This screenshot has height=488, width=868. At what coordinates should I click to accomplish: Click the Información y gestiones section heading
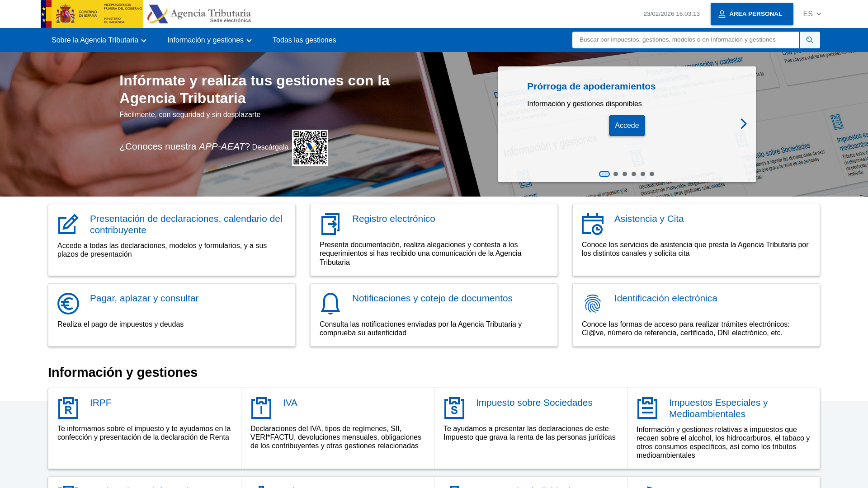(123, 372)
